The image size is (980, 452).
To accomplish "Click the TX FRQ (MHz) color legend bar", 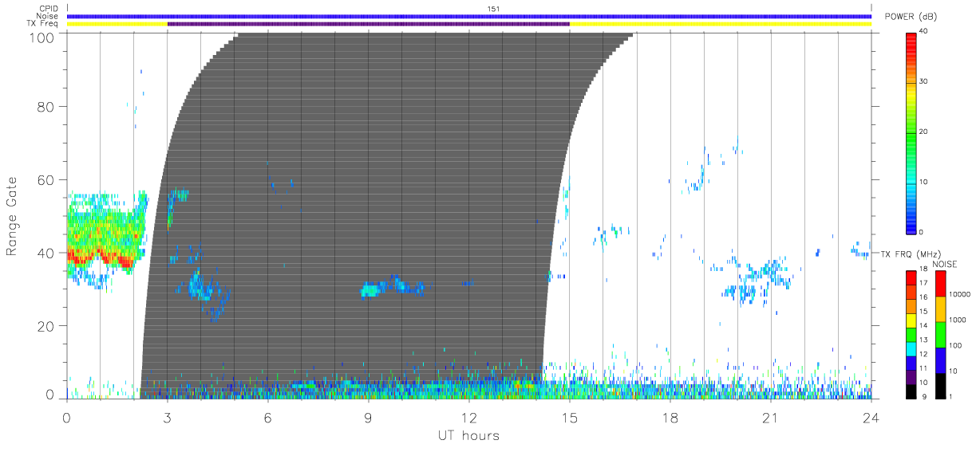I will [911, 334].
